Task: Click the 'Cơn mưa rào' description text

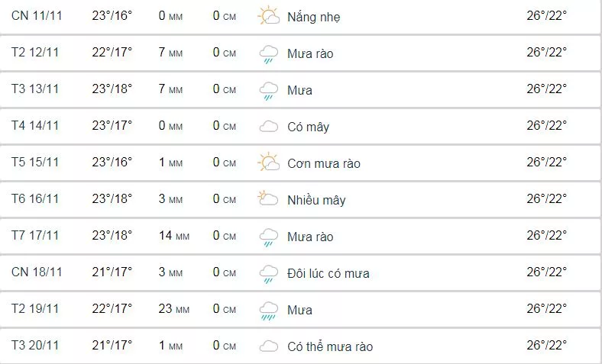Action: (323, 163)
